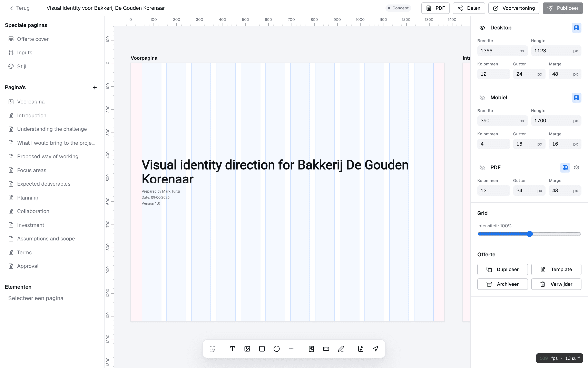
Task: Select the Ellipse shape tool
Action: click(276, 349)
